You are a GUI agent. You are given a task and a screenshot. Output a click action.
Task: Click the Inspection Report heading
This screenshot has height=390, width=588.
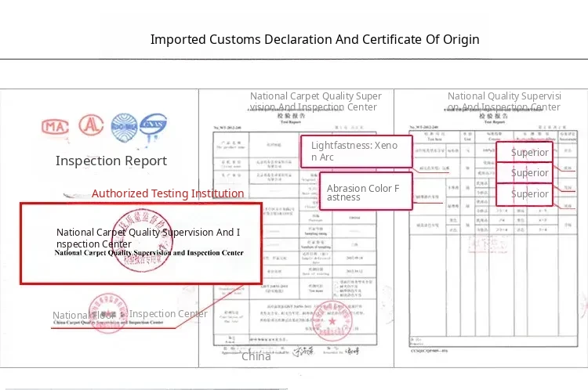111,161
